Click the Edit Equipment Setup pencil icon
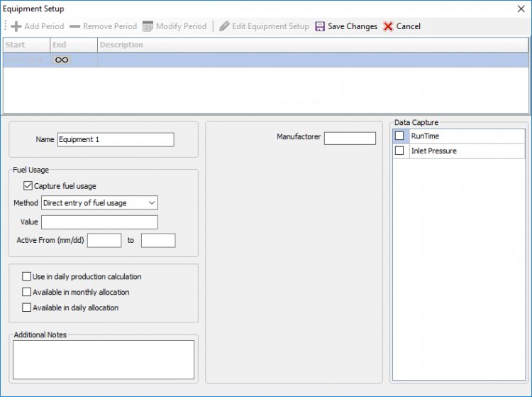Viewport: 532px width, 397px height. [224, 26]
